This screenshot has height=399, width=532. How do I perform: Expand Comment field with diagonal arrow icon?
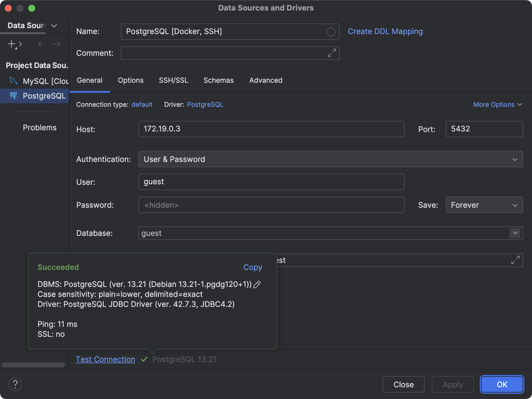click(x=331, y=53)
